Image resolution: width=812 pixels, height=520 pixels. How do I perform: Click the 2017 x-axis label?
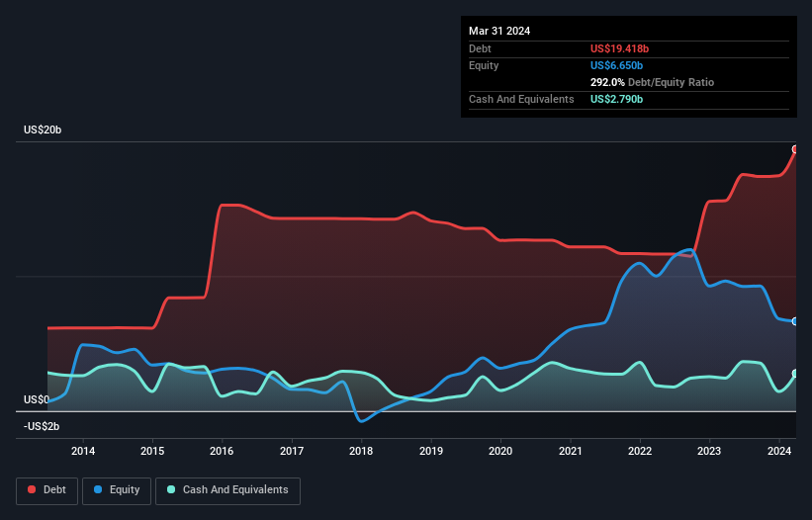pyautogui.click(x=292, y=451)
